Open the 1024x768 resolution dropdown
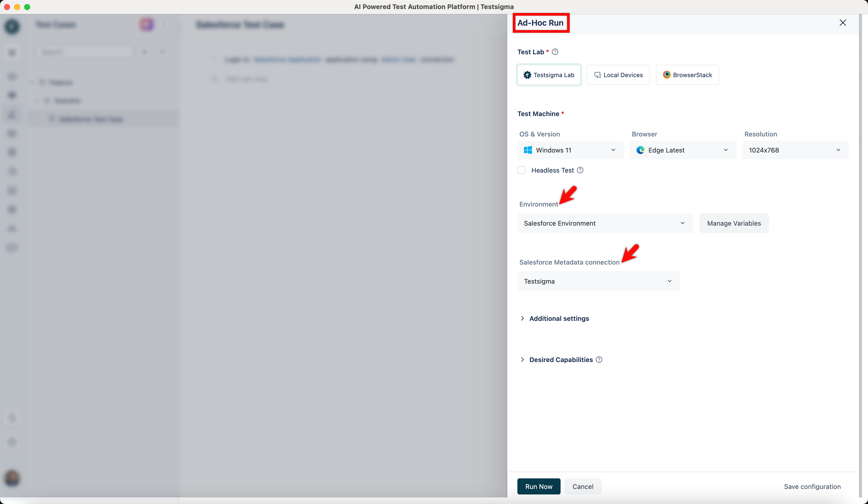The height and width of the screenshot is (504, 868). pyautogui.click(x=795, y=150)
